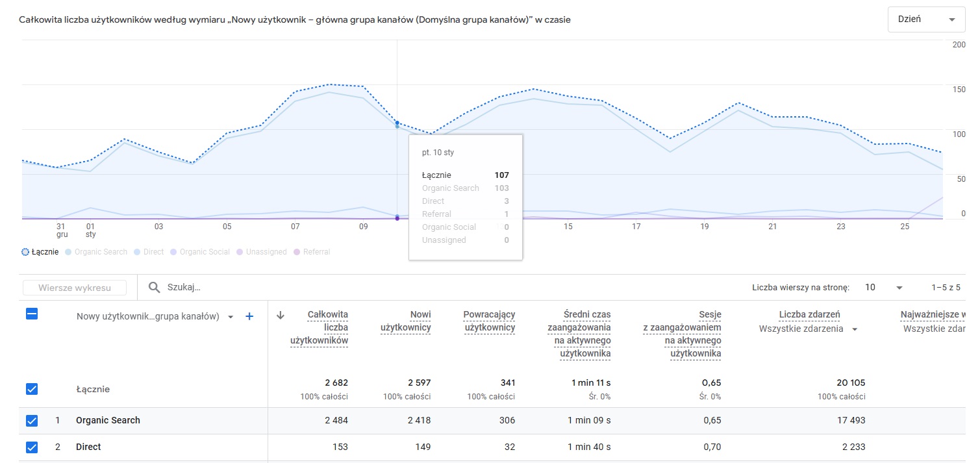Screen dimensions: 980x463
Task: Toggle the header select-all checkbox
Action: [x=32, y=314]
